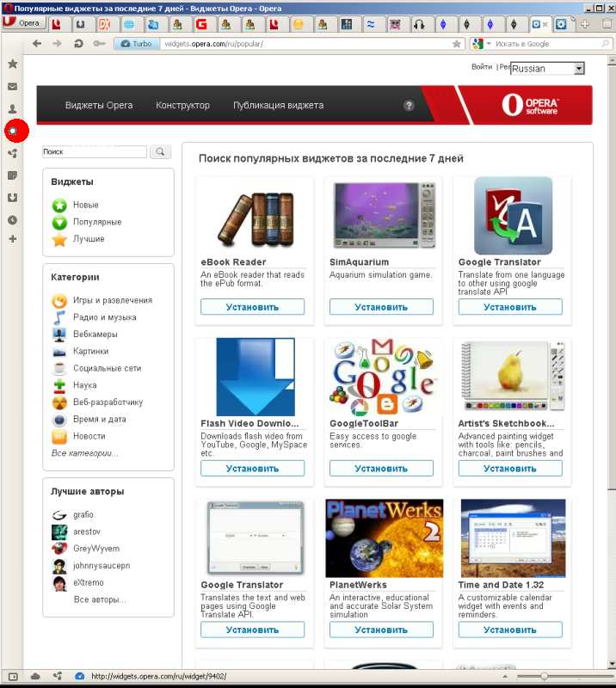Open the History clock panel in sidebar
Screen dimensions: 616x688
point(13,220)
